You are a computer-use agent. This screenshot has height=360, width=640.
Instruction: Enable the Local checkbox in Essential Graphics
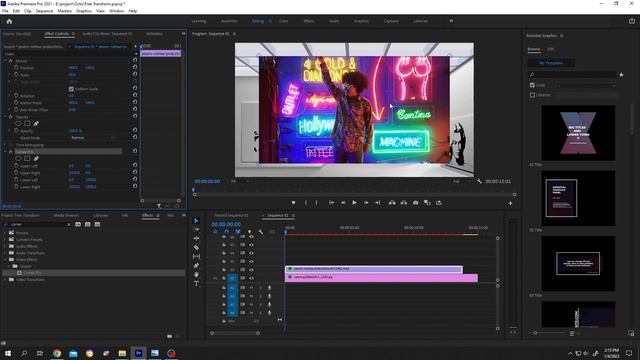(532, 85)
